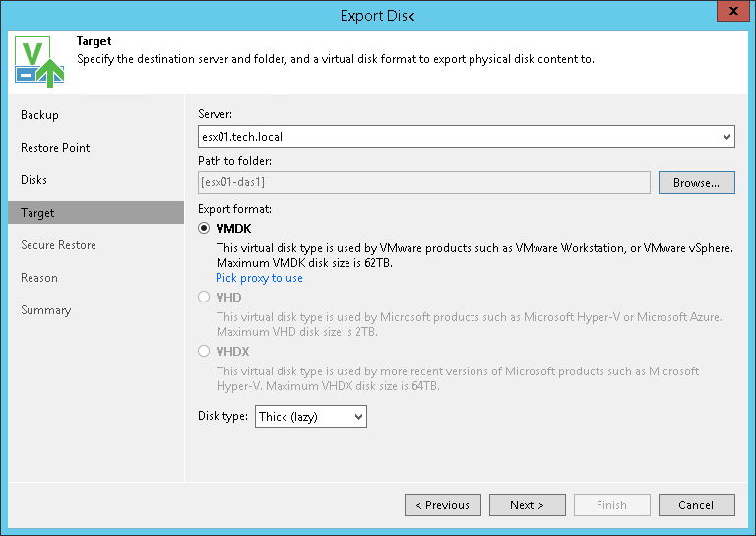
Task: Select the VHD export format
Action: (204, 297)
